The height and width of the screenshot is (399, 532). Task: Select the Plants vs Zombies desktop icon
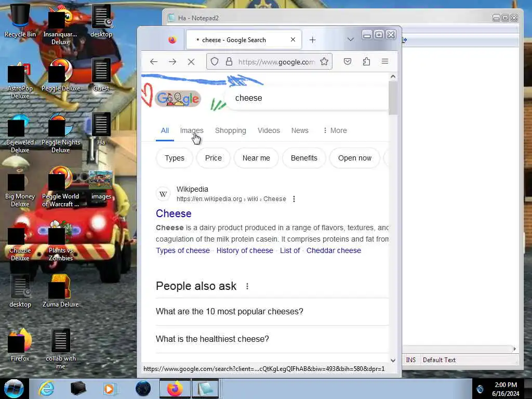61,241
